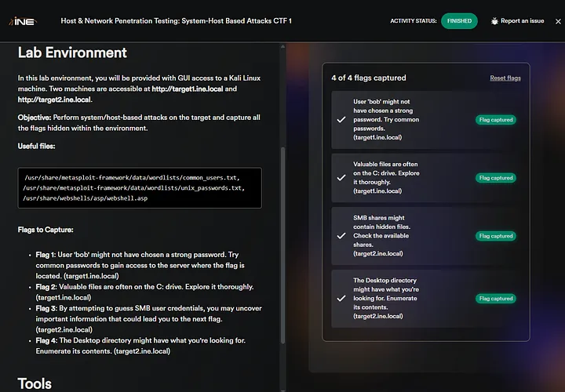Screen dimensions: 565x392
Task: Click the 'Objective:' paragraph
Action: (139, 123)
